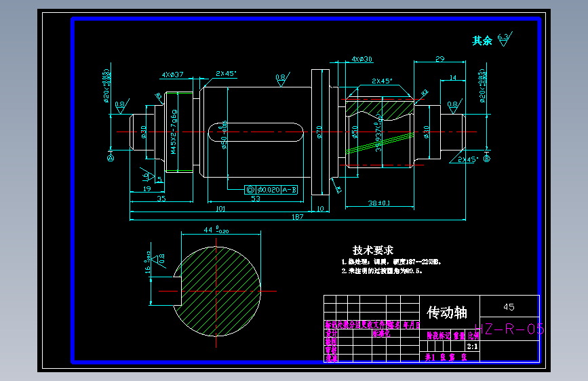Image resolution: width=588 pixels, height=381 pixels.
Task: Select the HZ-R-05 drawing number text
Action: tap(509, 329)
